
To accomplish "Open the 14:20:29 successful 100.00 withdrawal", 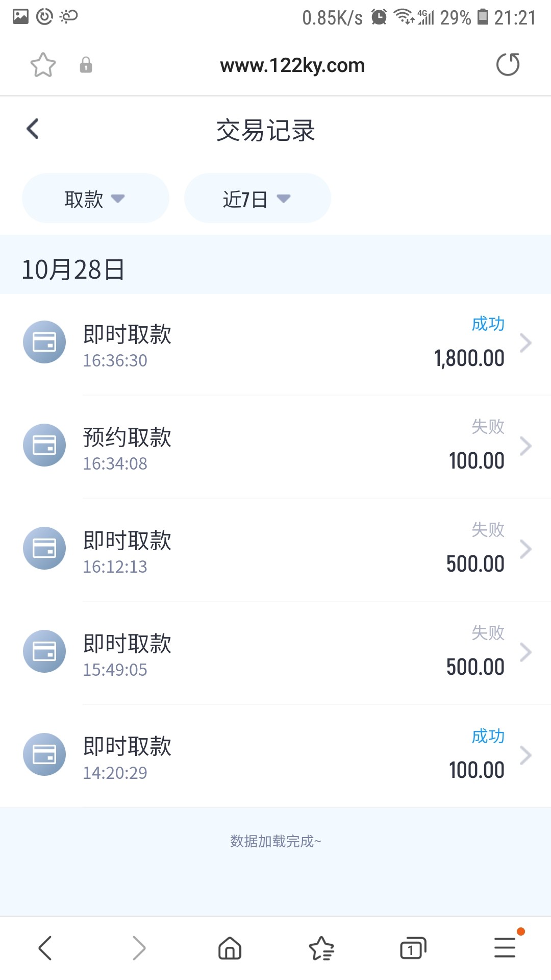I will 275,756.
